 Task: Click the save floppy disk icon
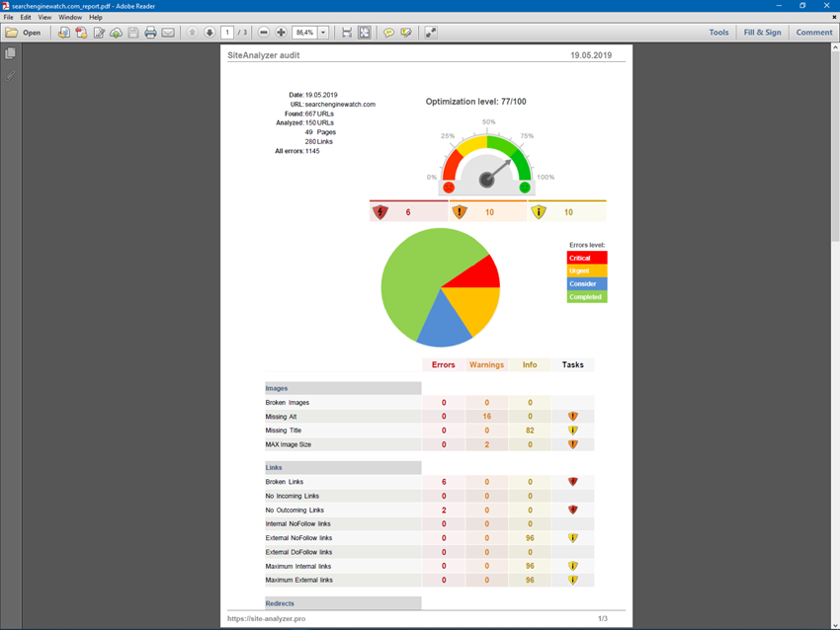click(132, 33)
